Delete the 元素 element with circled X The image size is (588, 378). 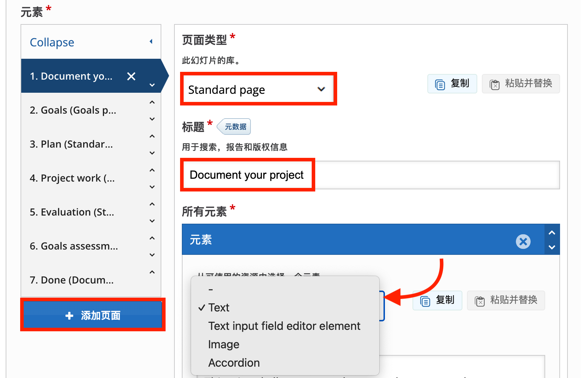(x=523, y=242)
